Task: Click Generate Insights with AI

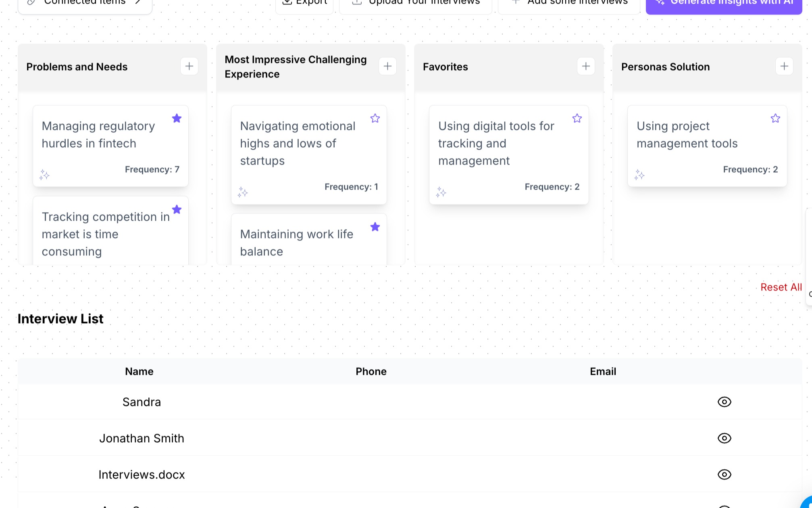Action: pos(724,3)
